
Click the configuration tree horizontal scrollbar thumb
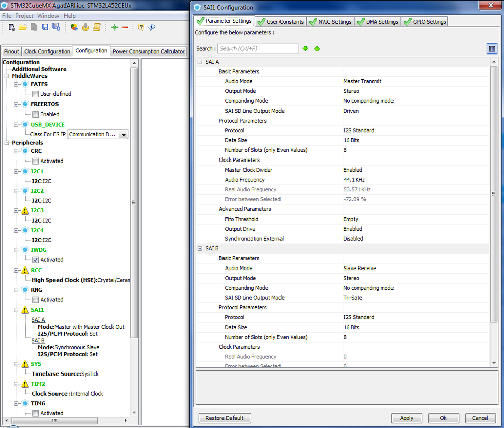pyautogui.click(x=54, y=420)
